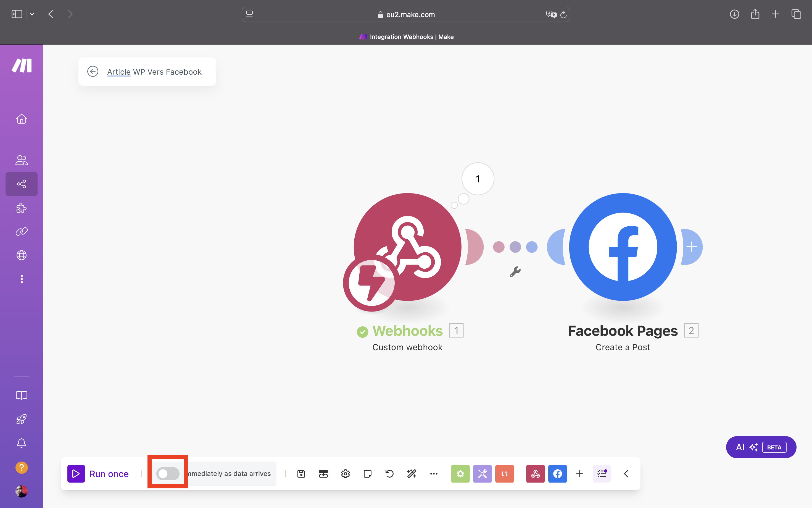This screenshot has height=508, width=812.
Task: Open the Connections link icon
Action: 22,232
